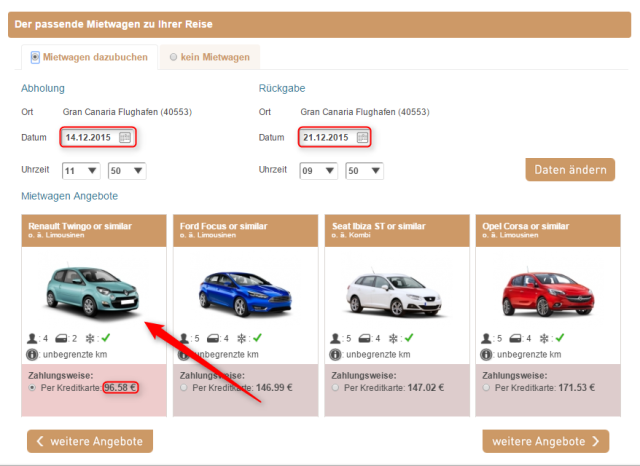
Task: Click the turquoise Renault Twingo car image
Action: 93,291
